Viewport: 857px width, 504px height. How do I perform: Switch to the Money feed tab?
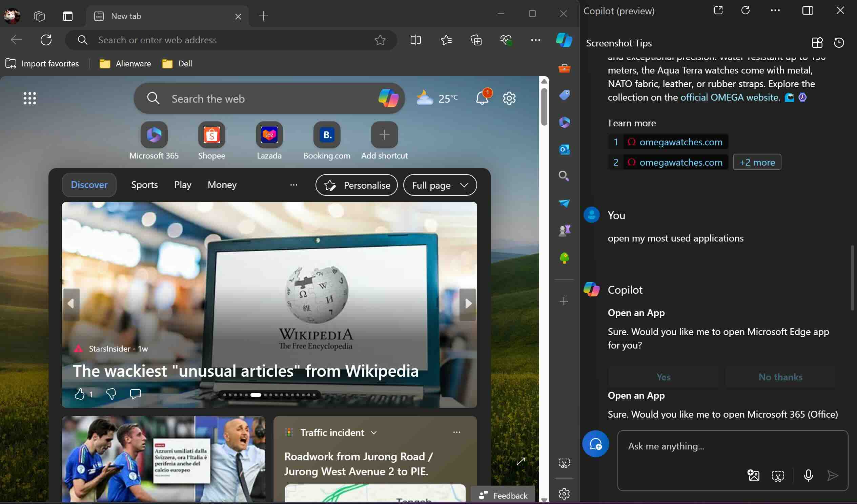tap(222, 185)
